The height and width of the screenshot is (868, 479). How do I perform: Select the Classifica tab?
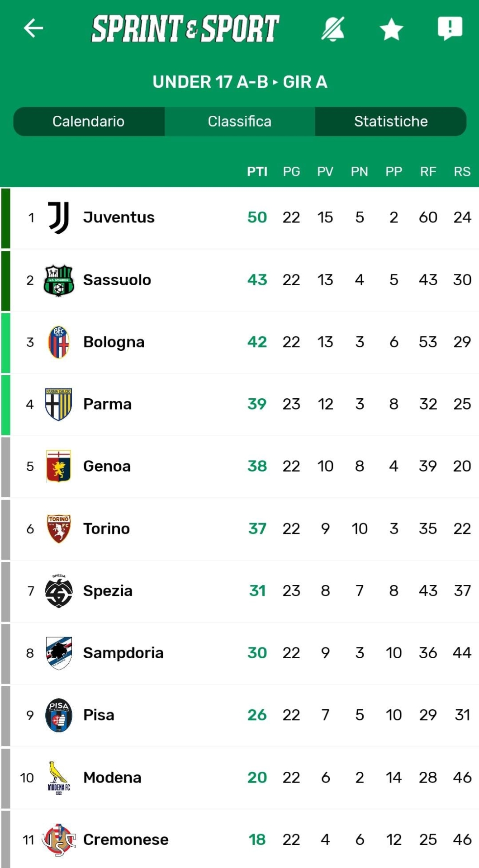click(x=240, y=121)
